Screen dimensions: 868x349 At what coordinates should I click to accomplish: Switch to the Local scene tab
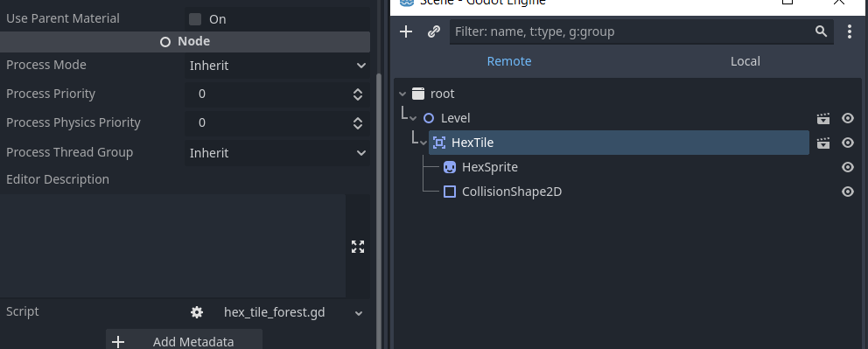tap(745, 61)
